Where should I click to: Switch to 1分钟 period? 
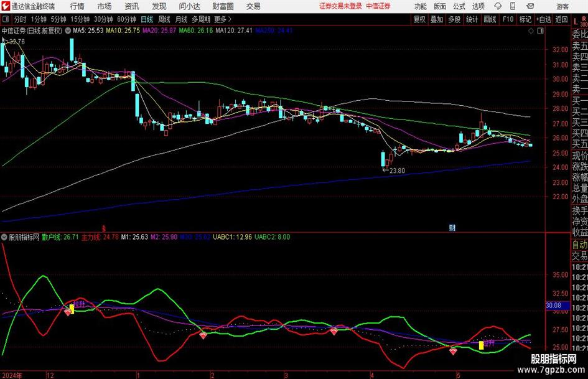(39, 19)
